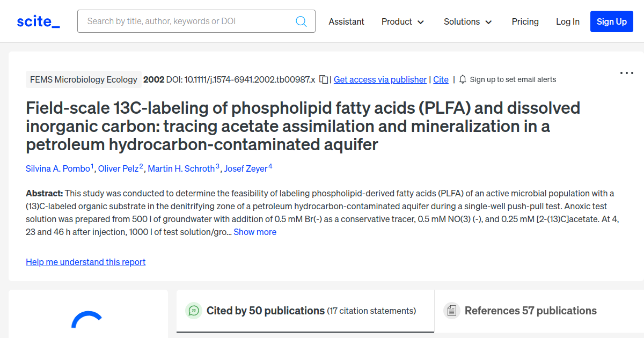Switch to Cited by 50 publications tab

point(305,311)
